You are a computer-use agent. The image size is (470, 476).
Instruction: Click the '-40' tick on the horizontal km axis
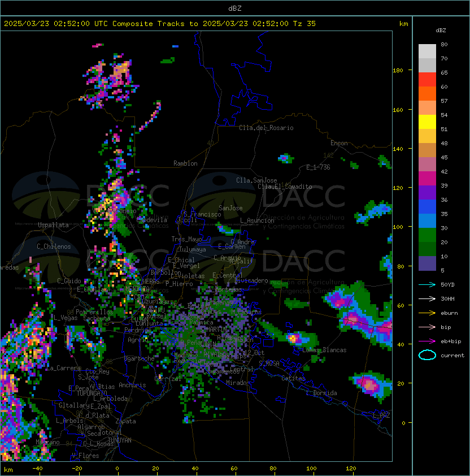click(x=37, y=469)
